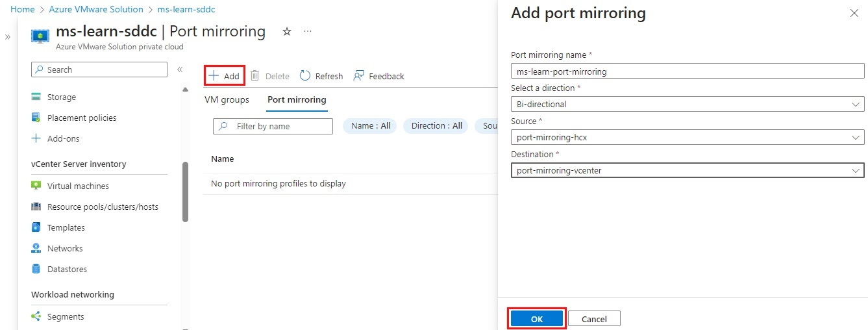Select the Port mirroring tab
Screen dimensions: 868x330
[x=297, y=99]
